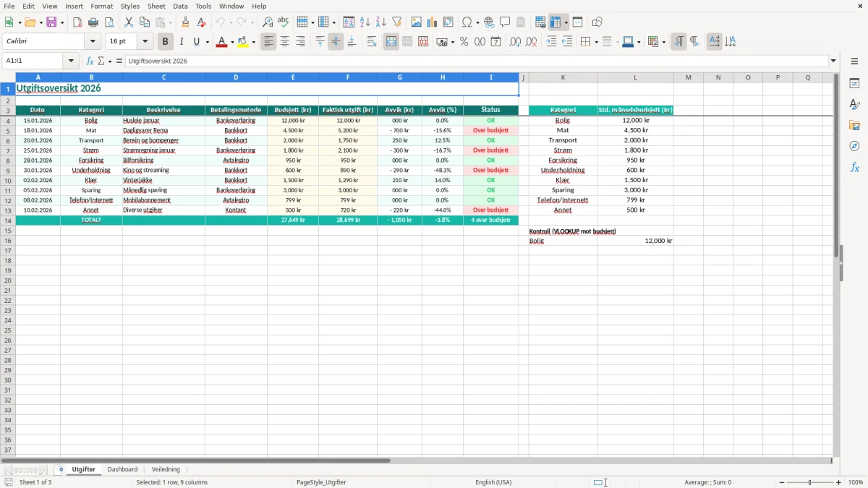Click the Background Color highlight swatch
The height and width of the screenshot is (488, 868).
(243, 42)
